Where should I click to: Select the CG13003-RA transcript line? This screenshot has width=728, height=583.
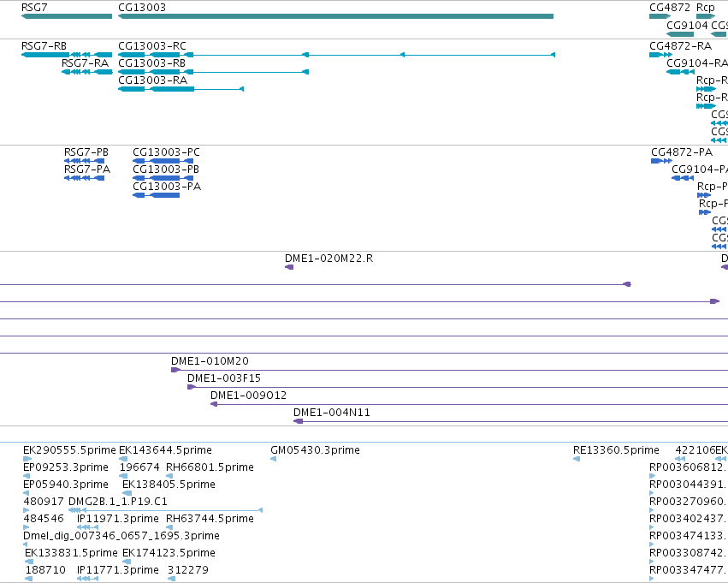tap(181, 89)
